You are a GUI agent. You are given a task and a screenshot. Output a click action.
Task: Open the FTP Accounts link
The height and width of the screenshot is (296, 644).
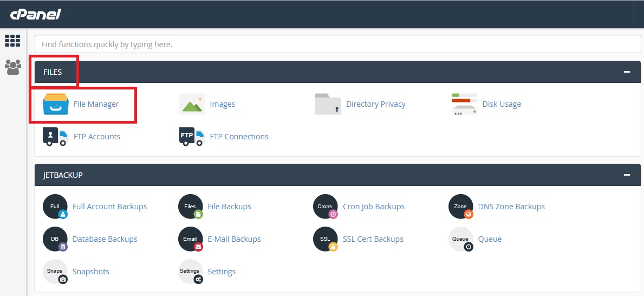coord(96,137)
